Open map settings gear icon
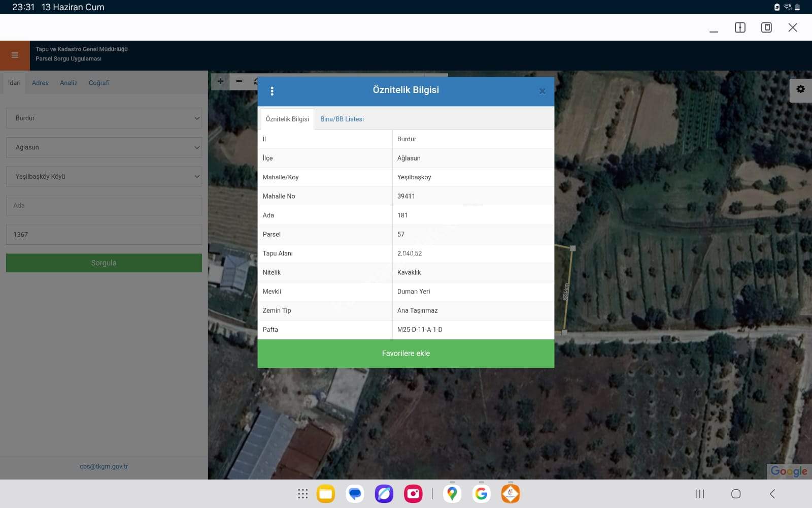812x508 pixels. click(x=800, y=89)
